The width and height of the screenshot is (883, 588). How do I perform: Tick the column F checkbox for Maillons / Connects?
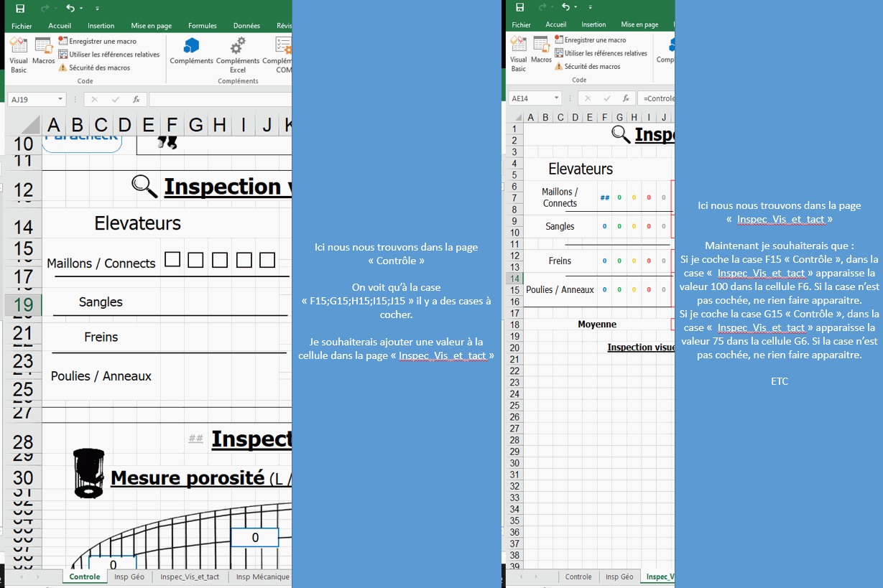pyautogui.click(x=172, y=259)
